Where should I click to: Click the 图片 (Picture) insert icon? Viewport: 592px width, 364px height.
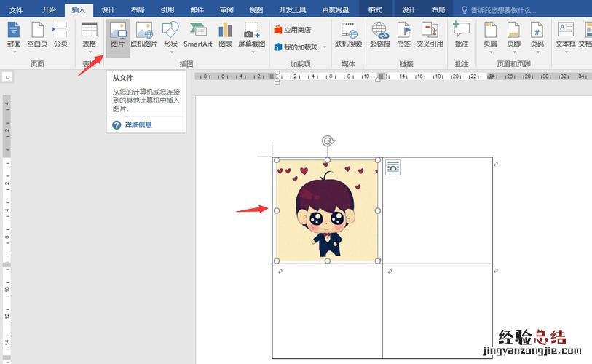[x=117, y=35]
